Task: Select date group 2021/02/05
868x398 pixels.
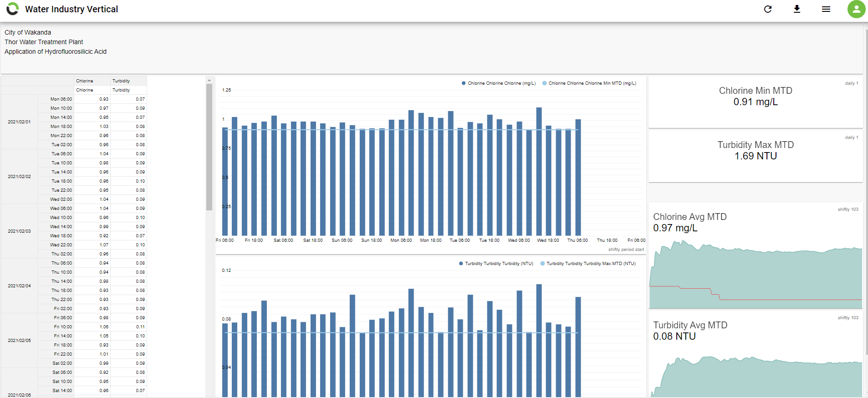Action: coord(20,341)
